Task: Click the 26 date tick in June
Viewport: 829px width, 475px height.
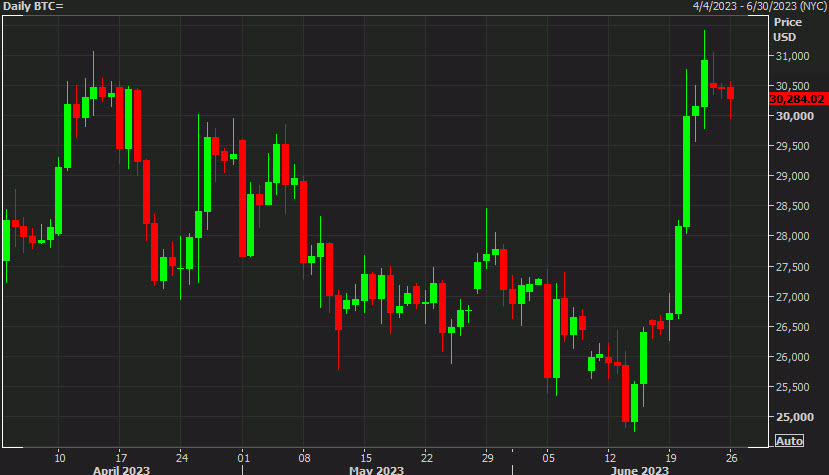Action: (732, 458)
